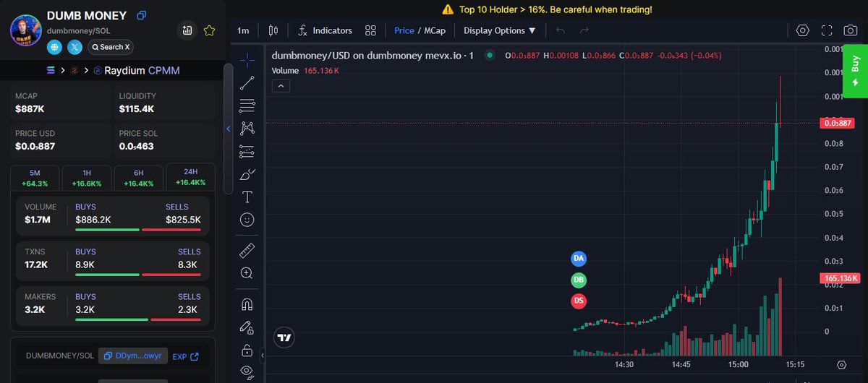
Task: Select the 6H timeframe tab
Action: (x=139, y=178)
